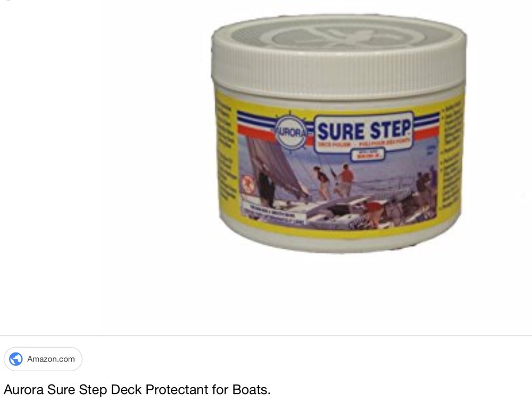The width and height of the screenshot is (532, 410).
Task: Select the red hazard symbol on the label
Action: tap(248, 185)
